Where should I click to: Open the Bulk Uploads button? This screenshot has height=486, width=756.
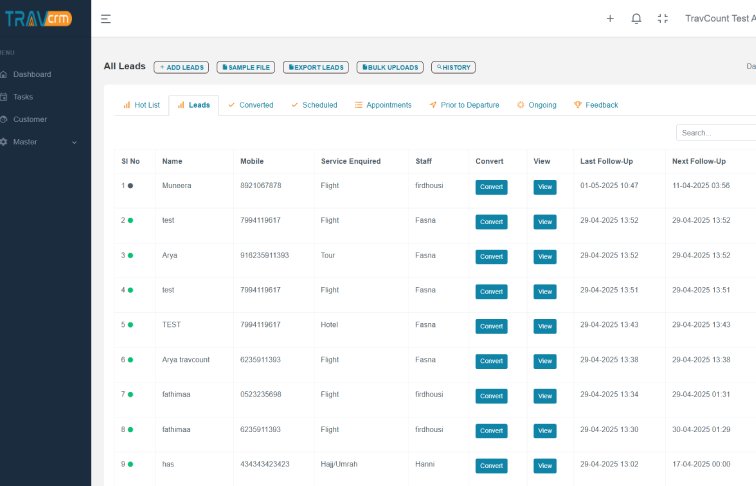click(x=390, y=67)
